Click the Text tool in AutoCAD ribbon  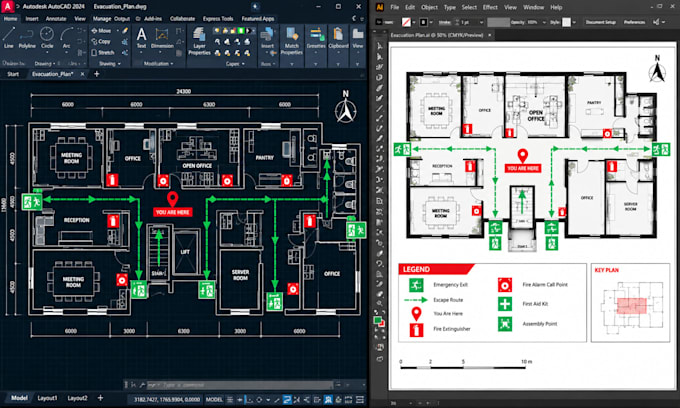tap(141, 37)
